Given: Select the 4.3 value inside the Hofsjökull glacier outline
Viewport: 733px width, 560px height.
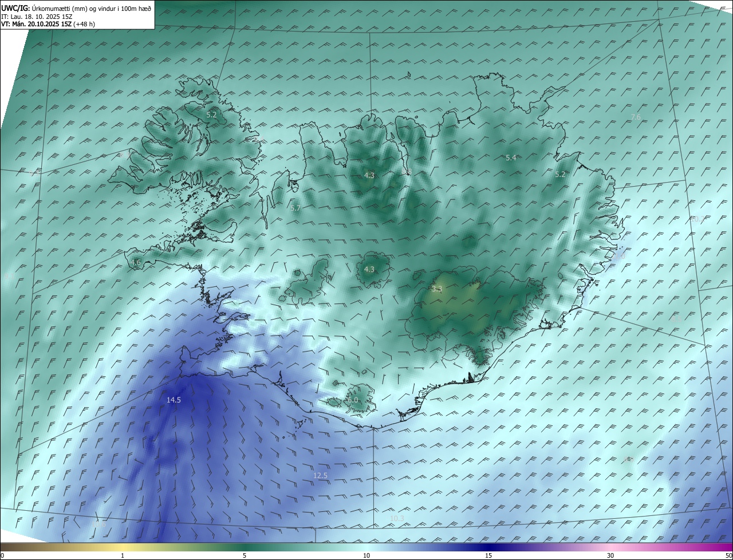Looking at the screenshot, I should 369,269.
